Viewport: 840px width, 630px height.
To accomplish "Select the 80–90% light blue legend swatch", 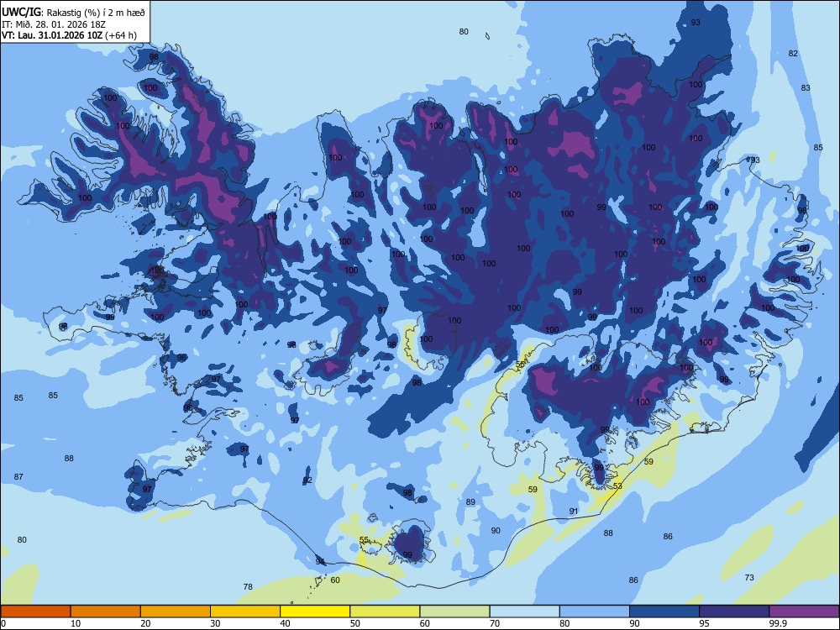I will click(595, 612).
